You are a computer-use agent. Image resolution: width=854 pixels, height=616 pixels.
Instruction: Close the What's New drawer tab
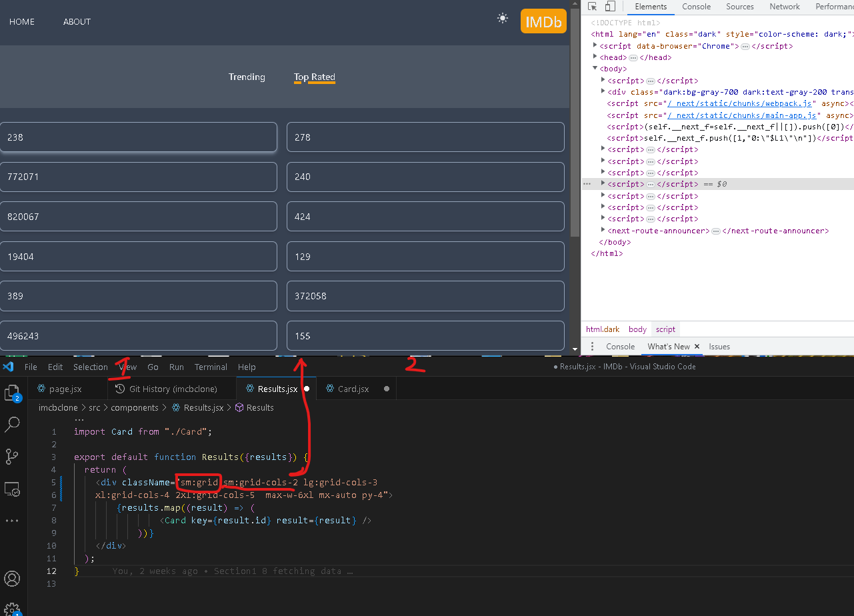[697, 347]
